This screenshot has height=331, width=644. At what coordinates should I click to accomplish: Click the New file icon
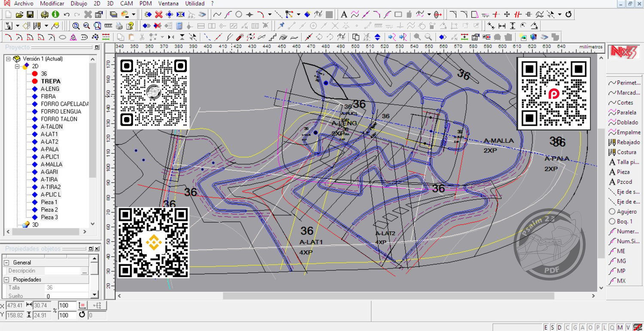click(8, 14)
